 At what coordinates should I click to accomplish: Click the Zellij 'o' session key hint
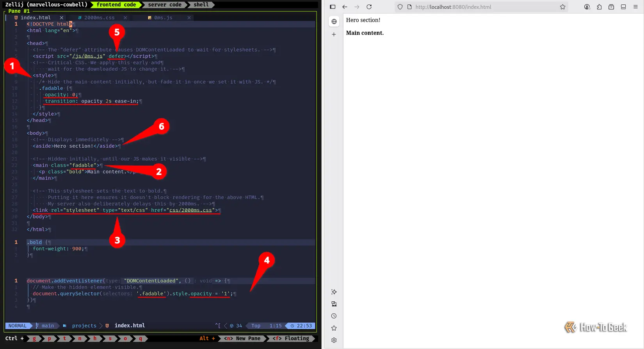tap(125, 338)
